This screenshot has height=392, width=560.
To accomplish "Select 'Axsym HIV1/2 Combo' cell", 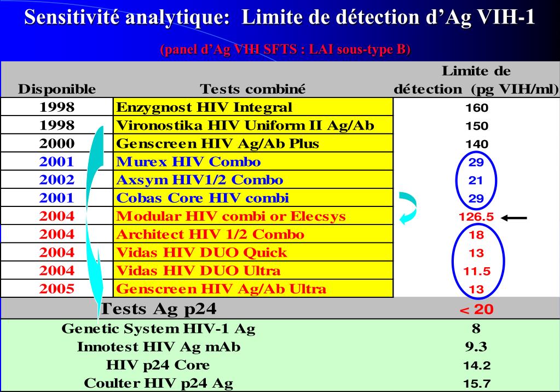I will click(x=253, y=180).
